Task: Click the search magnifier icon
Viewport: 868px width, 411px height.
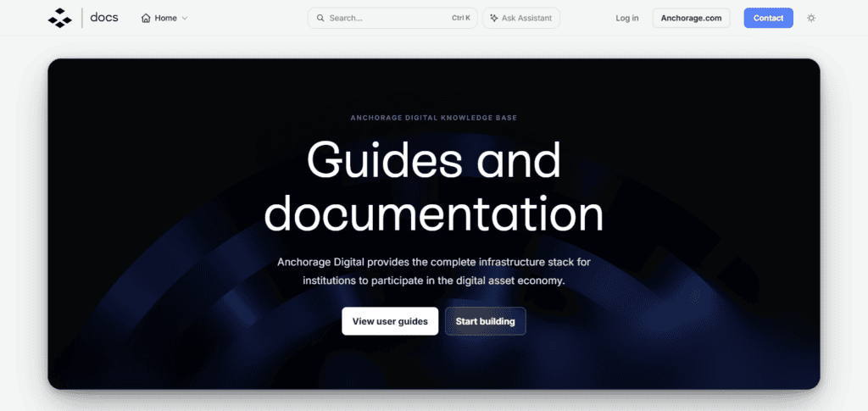Action: (x=320, y=18)
